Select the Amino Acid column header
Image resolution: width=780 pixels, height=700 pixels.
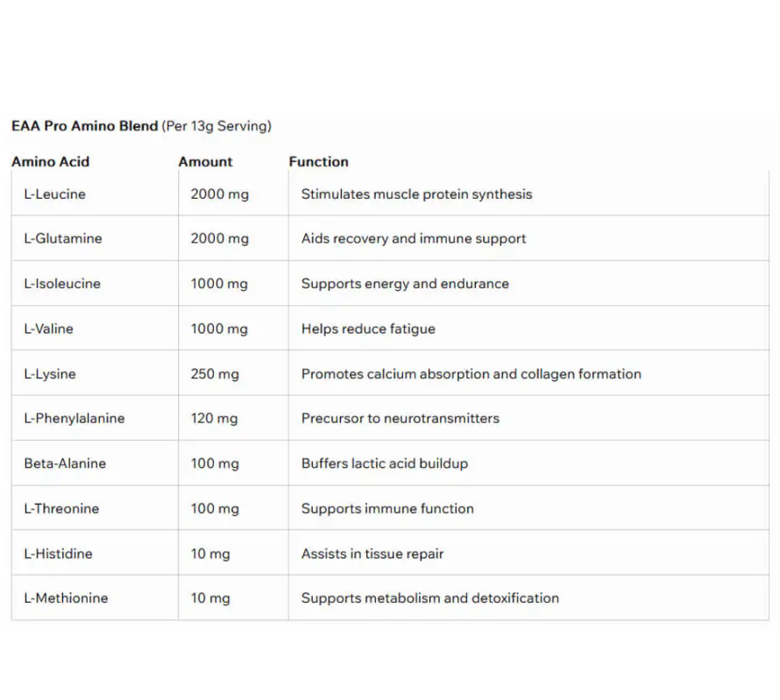pyautogui.click(x=51, y=162)
